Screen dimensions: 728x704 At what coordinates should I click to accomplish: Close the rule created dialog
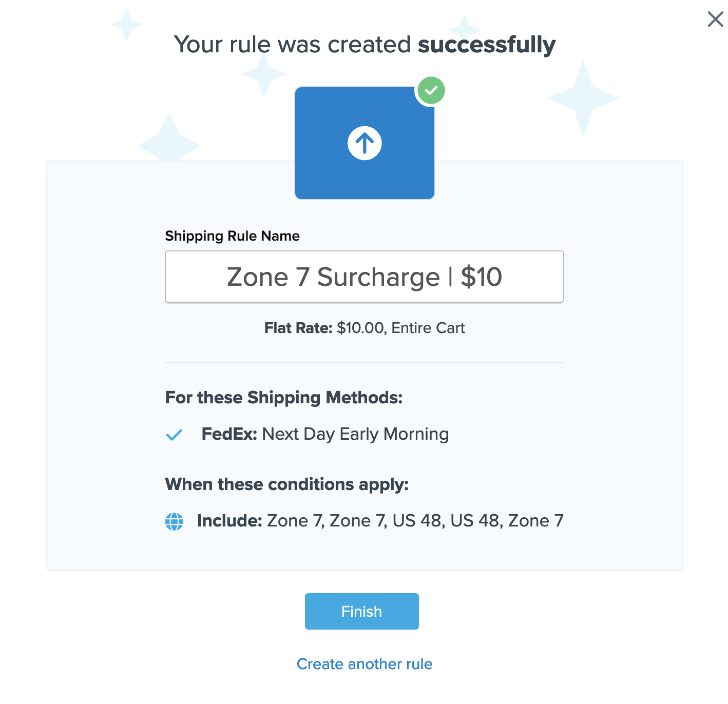pyautogui.click(x=715, y=19)
